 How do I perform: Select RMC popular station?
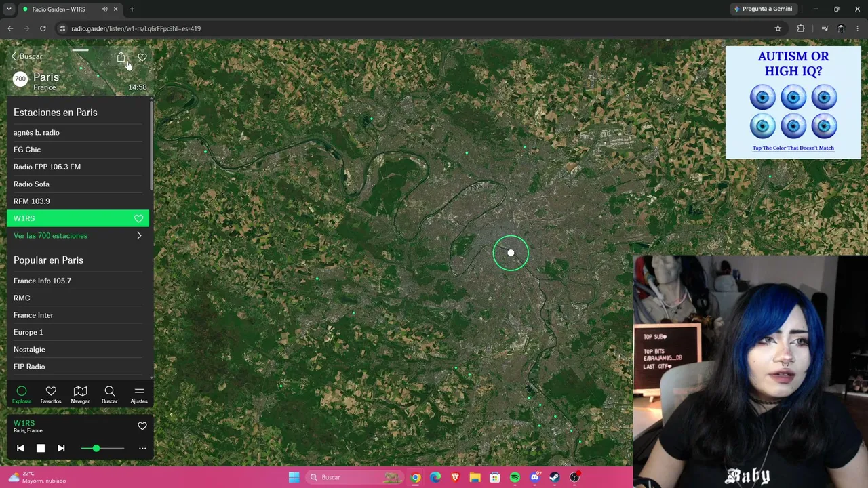click(x=78, y=298)
